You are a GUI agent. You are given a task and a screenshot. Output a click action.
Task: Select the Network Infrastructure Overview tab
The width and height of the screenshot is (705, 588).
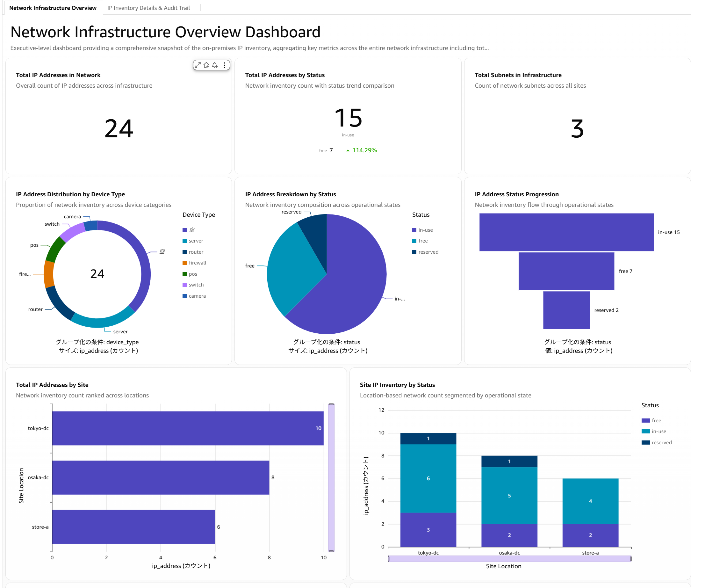click(53, 8)
